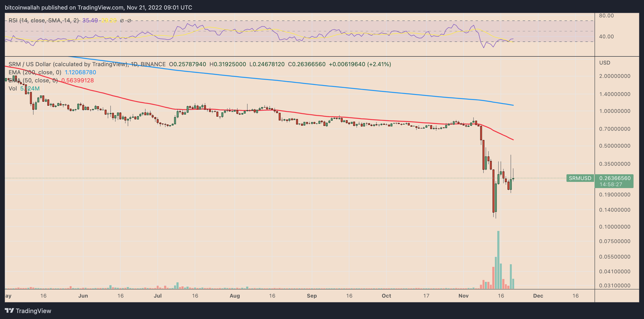This screenshot has width=644, height=319.
Task: Click the Nov label on time axis
Action: pyautogui.click(x=463, y=296)
